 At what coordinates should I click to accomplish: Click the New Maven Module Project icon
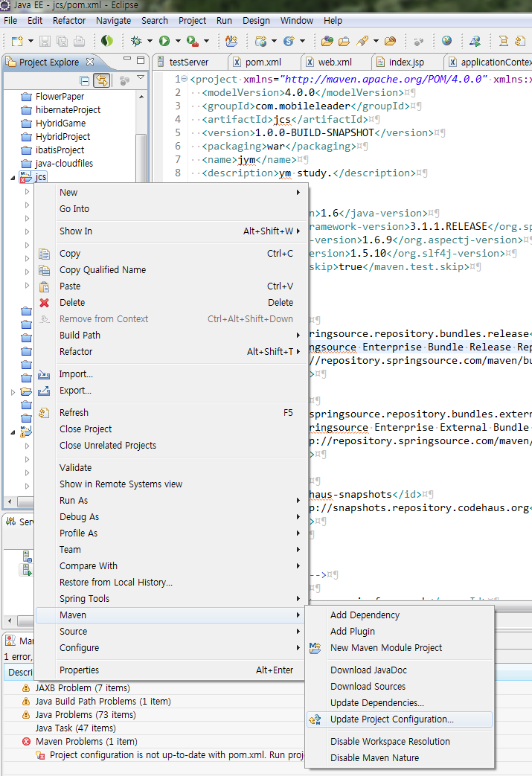point(315,648)
